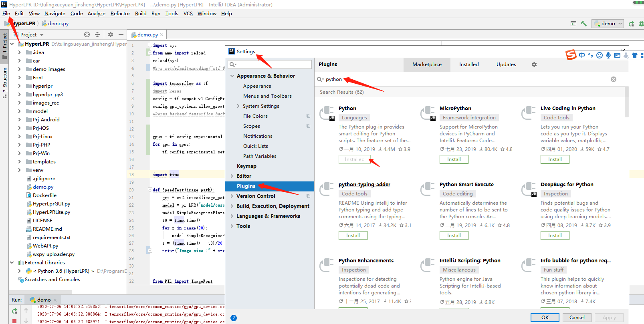Click the locate/scroll-from-source target icon

[87, 34]
